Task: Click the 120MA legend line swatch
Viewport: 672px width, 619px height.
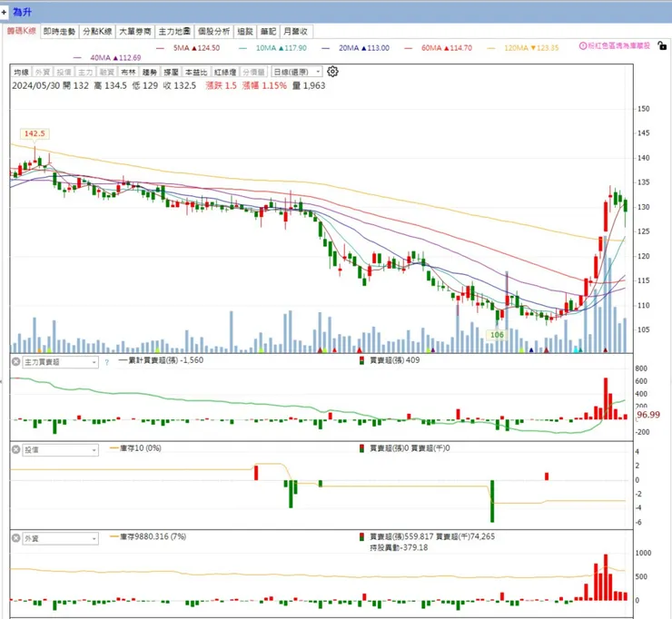Action: tap(491, 48)
